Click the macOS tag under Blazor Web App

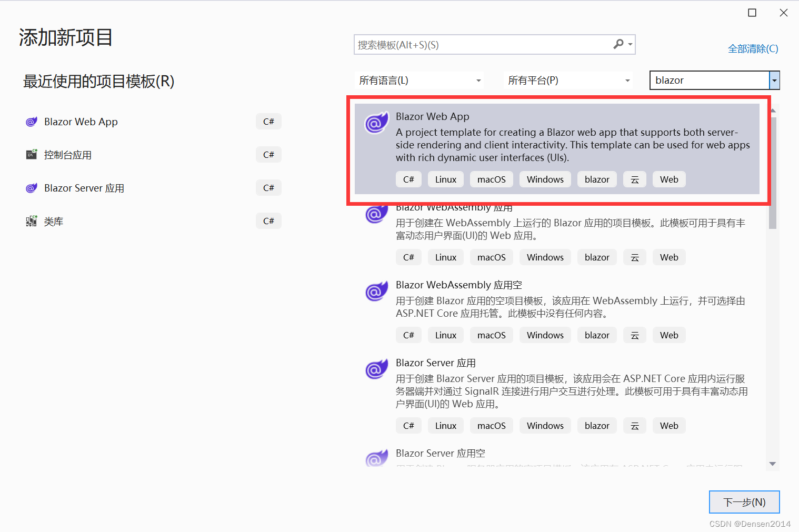tap(492, 179)
